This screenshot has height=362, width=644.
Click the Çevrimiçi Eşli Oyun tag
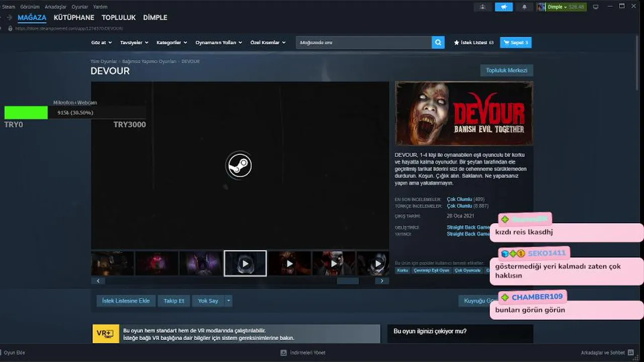point(431,270)
